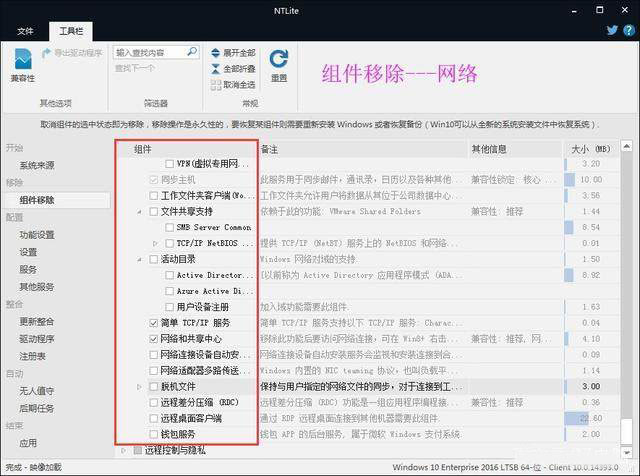The image size is (640, 476).
Task: Open 无人值守 in sidebar
Action: (37, 391)
